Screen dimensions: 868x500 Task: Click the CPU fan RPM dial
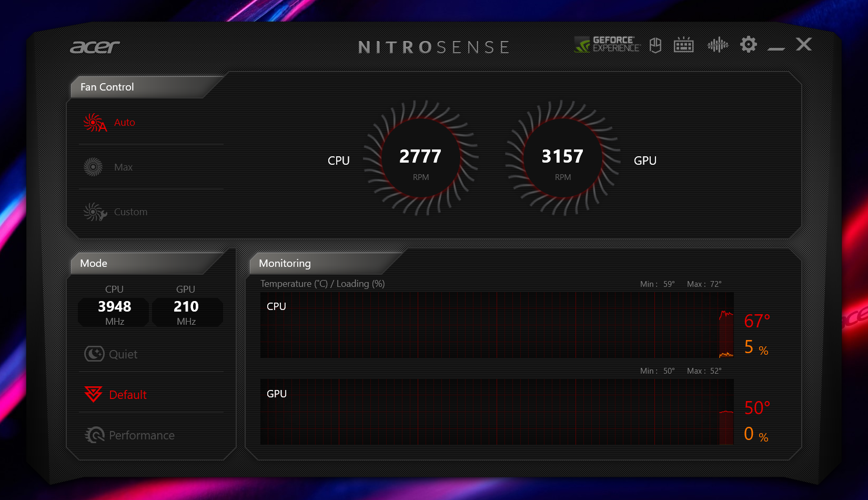[x=420, y=158]
